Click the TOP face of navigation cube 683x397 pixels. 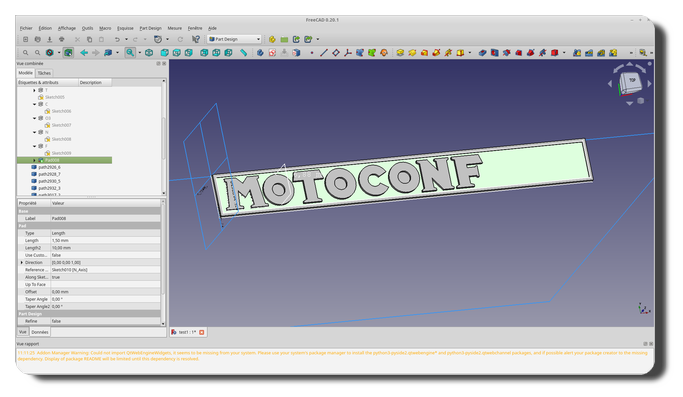point(632,81)
